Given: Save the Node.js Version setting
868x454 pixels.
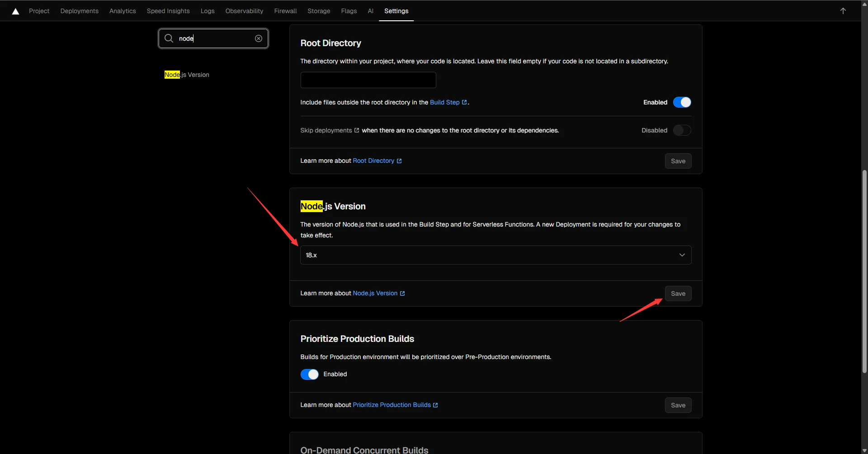Looking at the screenshot, I should coord(678,293).
